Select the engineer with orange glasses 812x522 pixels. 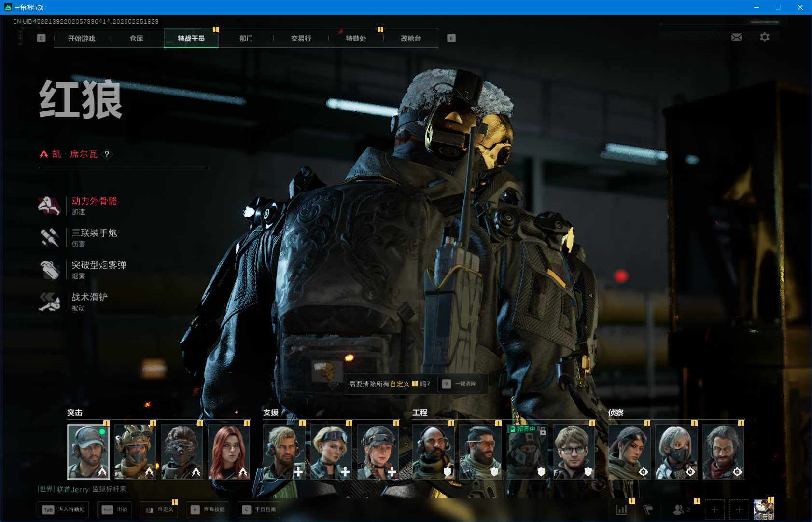(x=480, y=452)
